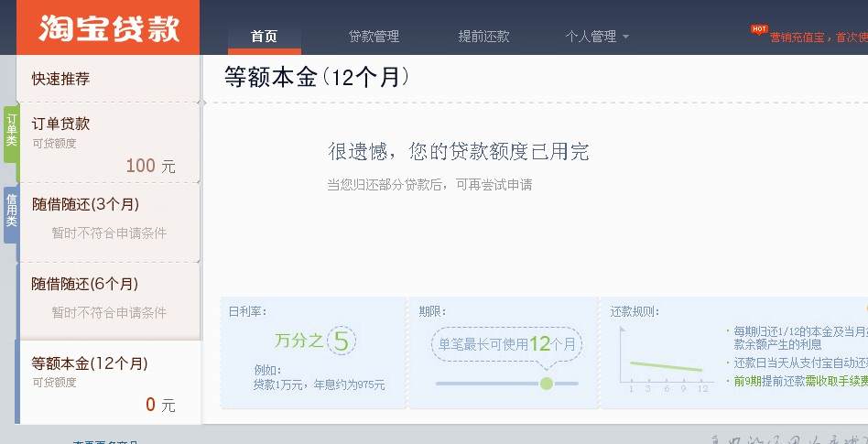The height and width of the screenshot is (444, 868).
Task: Click the 贷款1万元，年息约为975元 example text
Action: pos(320,384)
